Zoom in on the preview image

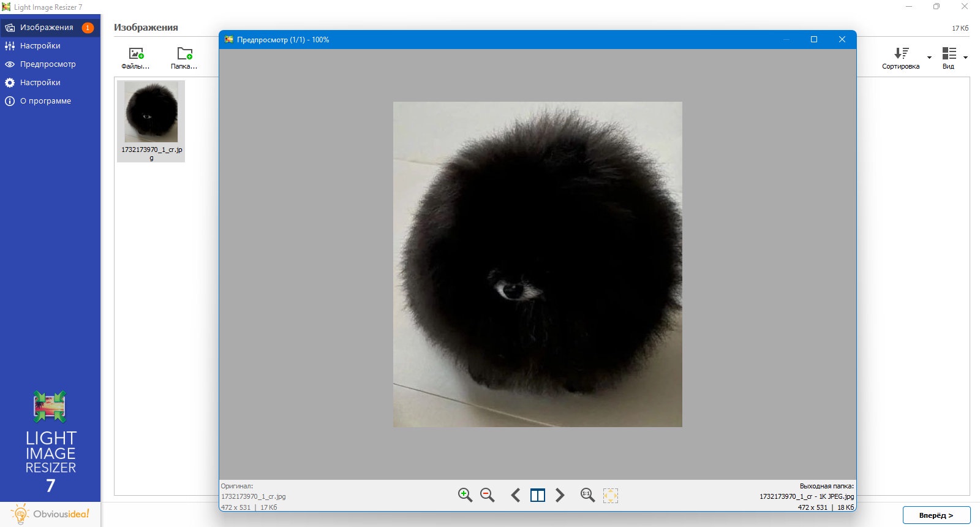[465, 495]
